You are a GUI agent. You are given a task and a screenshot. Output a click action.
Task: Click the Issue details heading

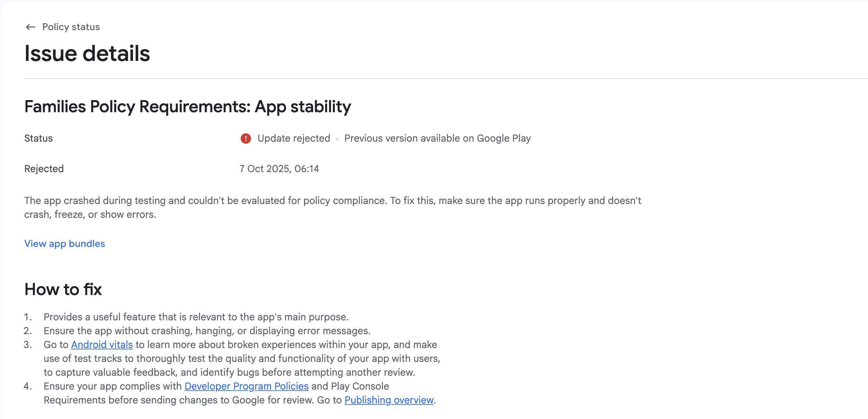click(x=87, y=54)
